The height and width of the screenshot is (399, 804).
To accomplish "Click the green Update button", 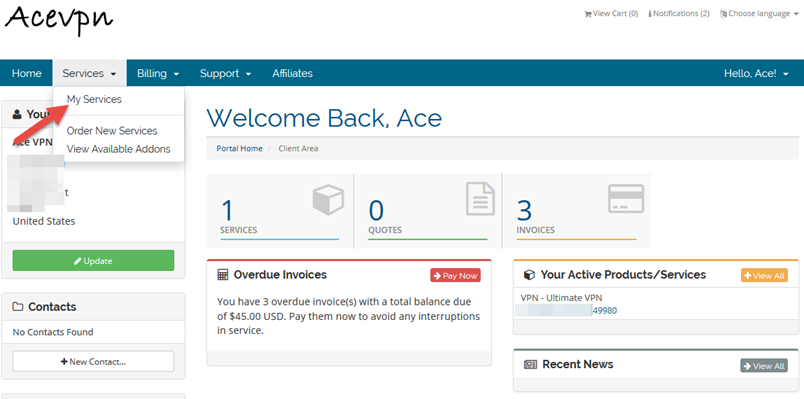I will (93, 261).
